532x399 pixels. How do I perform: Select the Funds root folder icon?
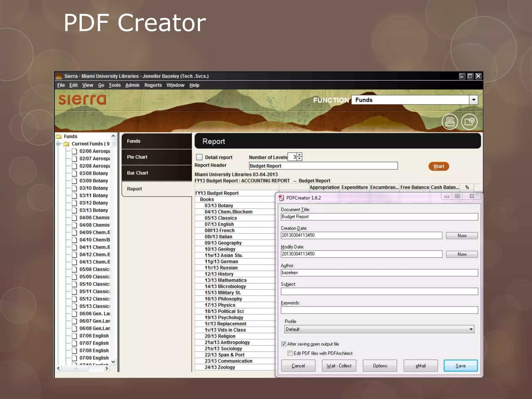(59, 136)
